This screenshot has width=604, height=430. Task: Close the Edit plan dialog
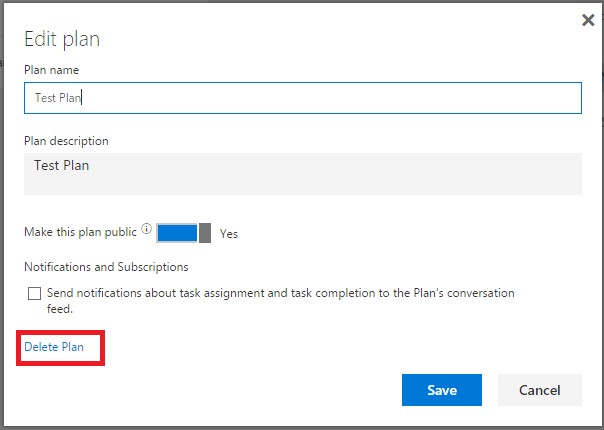coord(588,20)
